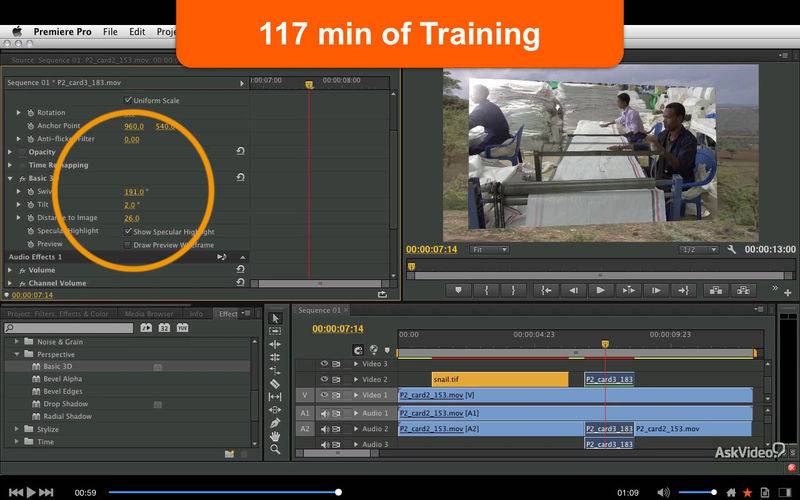Reset the Basic 3D effect
Viewport: 800px width, 500px height.
[240, 178]
